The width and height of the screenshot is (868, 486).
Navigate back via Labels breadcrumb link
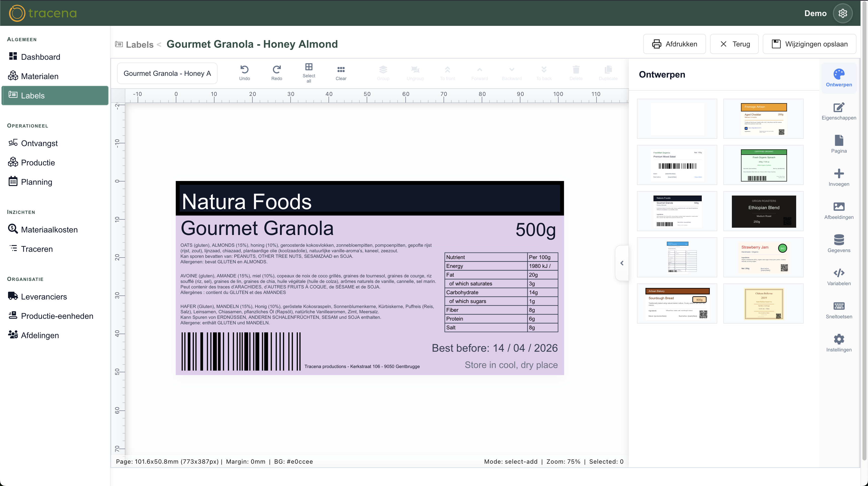139,44
